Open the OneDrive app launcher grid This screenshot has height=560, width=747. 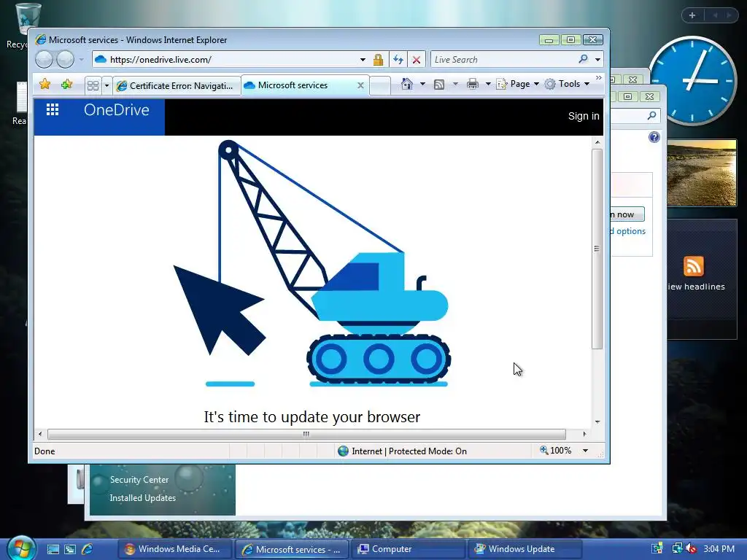[53, 110]
